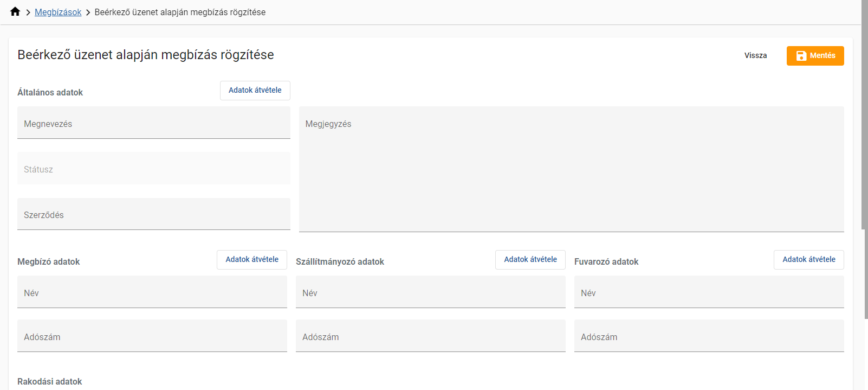Focus the Szállítmányozó Adószám field
The image size is (868, 390).
[x=430, y=336]
